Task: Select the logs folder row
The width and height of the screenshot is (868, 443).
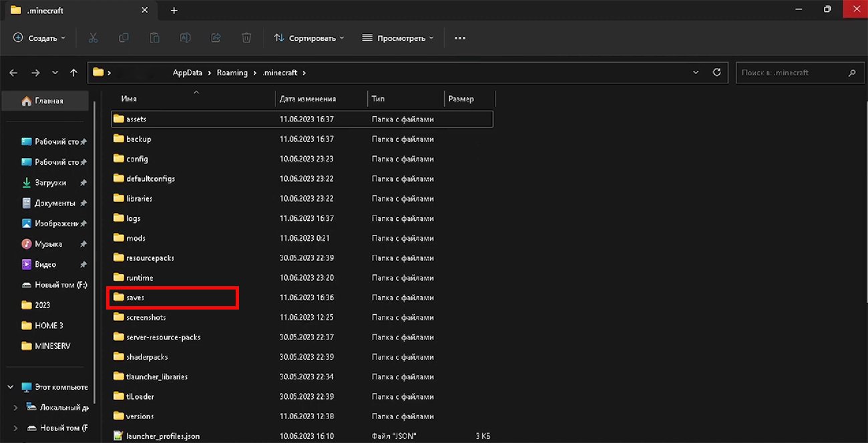Action: (302, 218)
